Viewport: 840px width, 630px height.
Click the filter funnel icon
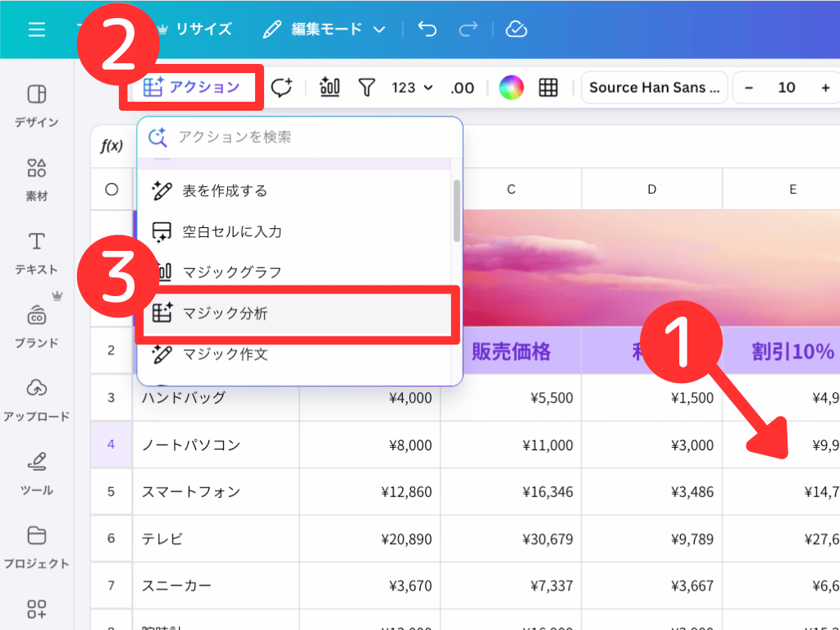point(367,88)
